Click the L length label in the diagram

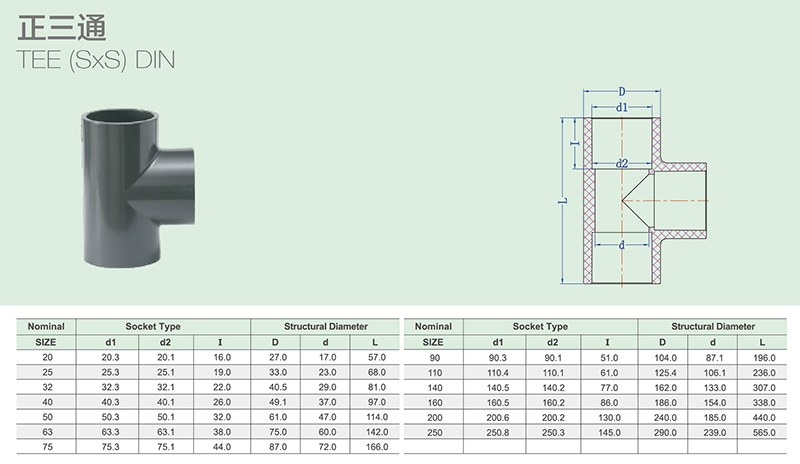564,201
